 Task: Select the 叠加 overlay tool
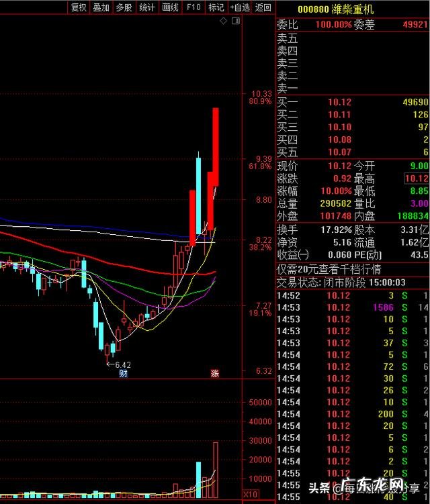pyautogui.click(x=101, y=7)
